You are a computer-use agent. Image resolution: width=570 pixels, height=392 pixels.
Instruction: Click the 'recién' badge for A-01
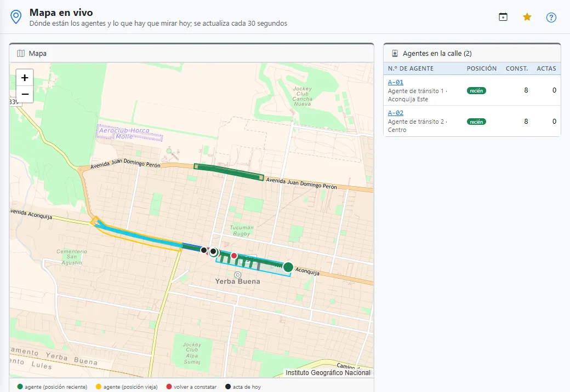coord(476,91)
